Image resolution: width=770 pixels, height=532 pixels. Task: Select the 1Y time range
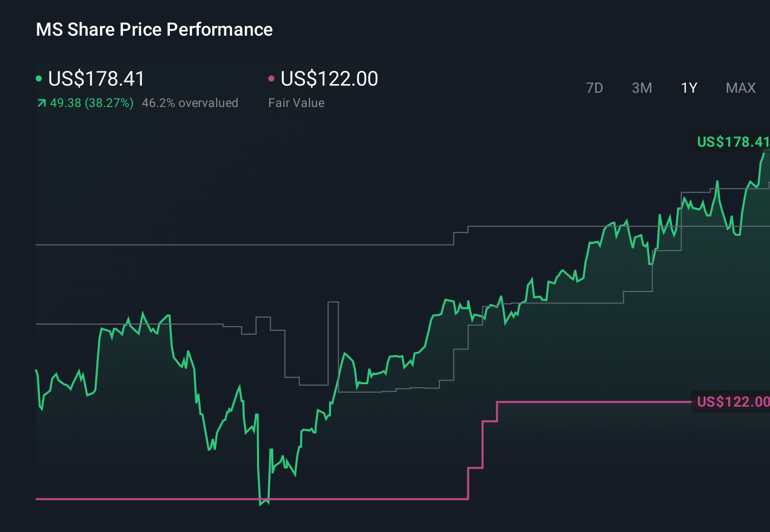coord(688,88)
